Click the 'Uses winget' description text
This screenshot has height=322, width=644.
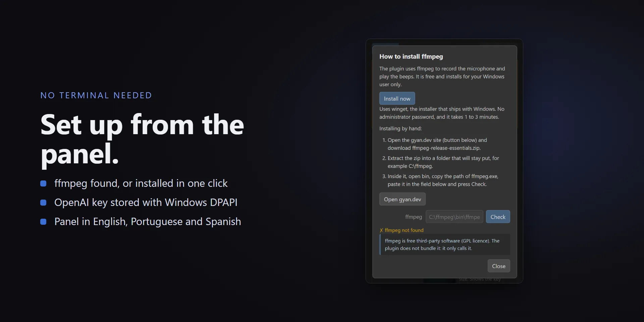(x=442, y=113)
